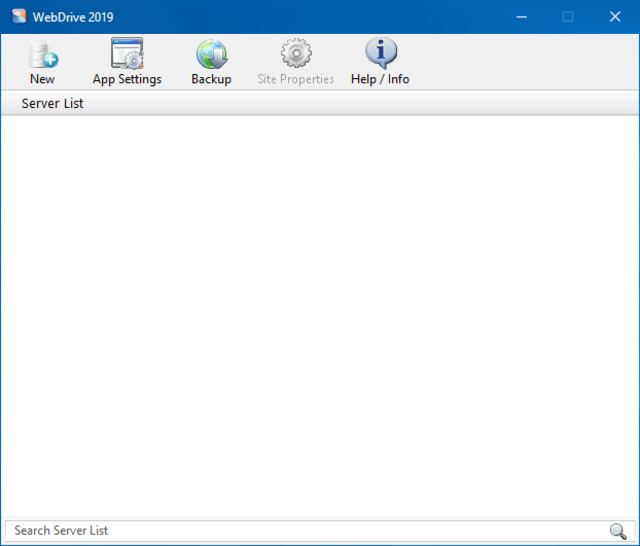
Task: Click the magnifying glass search icon
Action: 618,531
